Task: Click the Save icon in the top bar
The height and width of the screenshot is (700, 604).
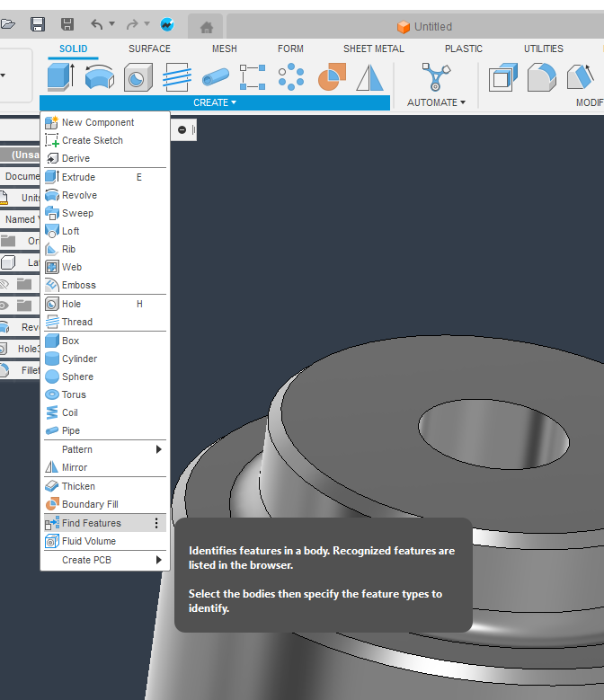Action: [38, 24]
